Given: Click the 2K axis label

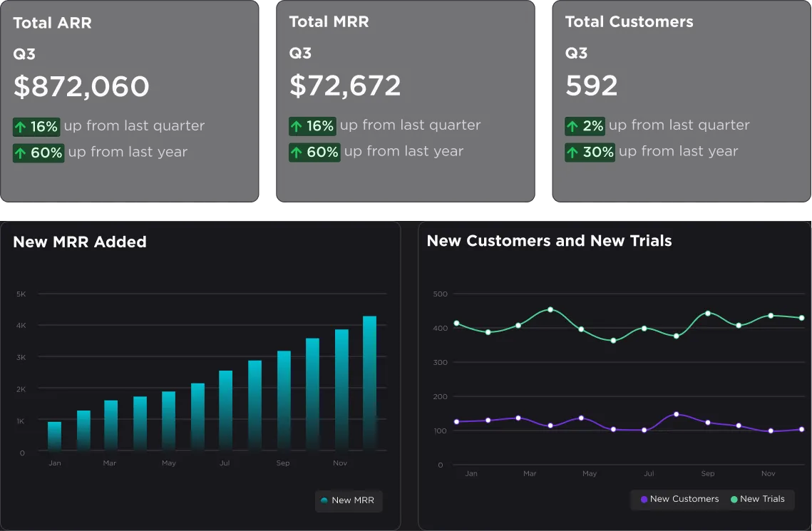Looking at the screenshot, I should coord(21,389).
